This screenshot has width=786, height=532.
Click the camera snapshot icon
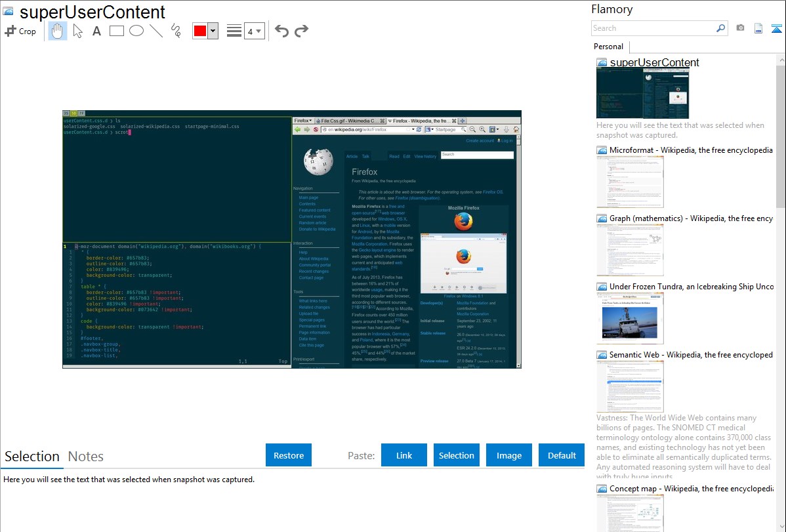[x=740, y=28]
